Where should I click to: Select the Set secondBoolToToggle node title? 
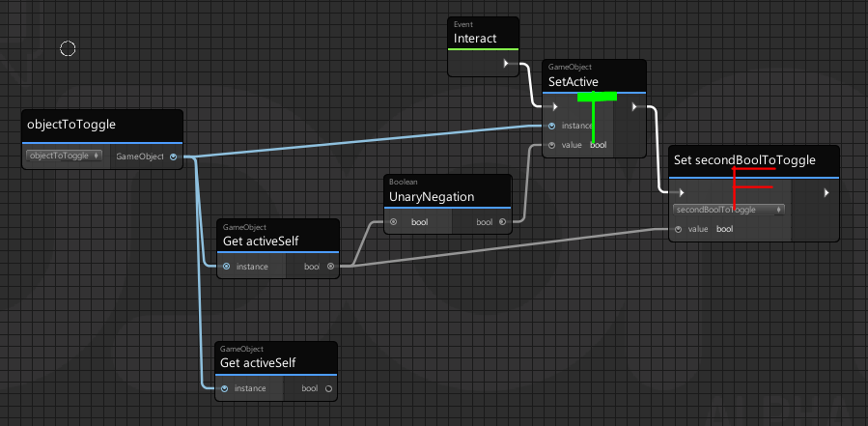tap(744, 160)
